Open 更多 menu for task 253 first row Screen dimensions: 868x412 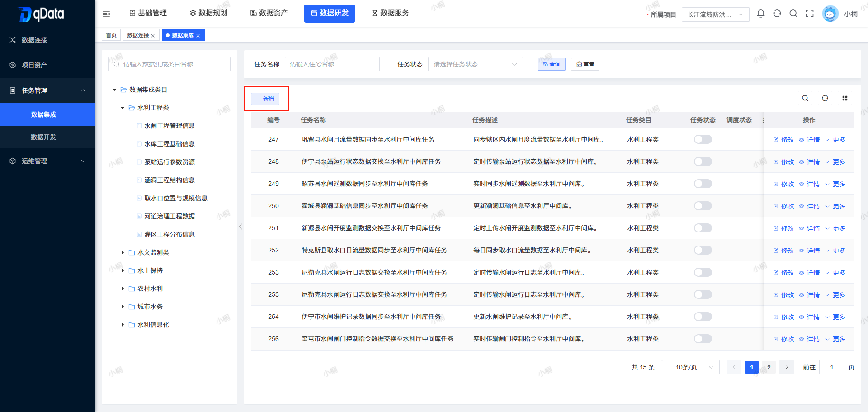pos(835,273)
